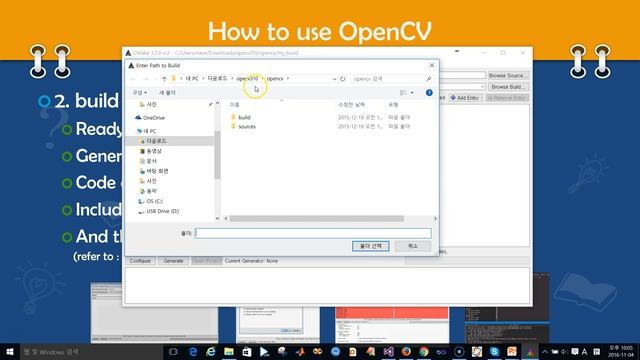Open the 구성 organize dropdown
This screenshot has height=360, width=640.
139,93
